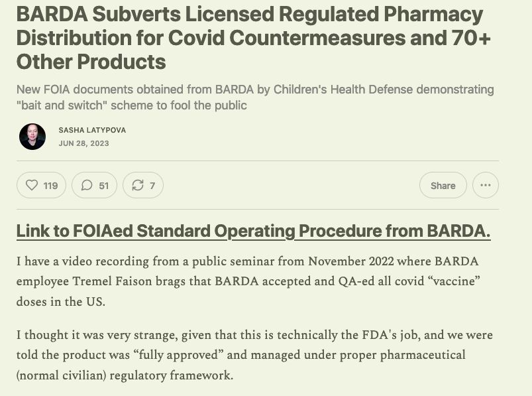Click Sasha Latypova's profile avatar
Image resolution: width=532 pixels, height=396 pixels.
click(32, 137)
